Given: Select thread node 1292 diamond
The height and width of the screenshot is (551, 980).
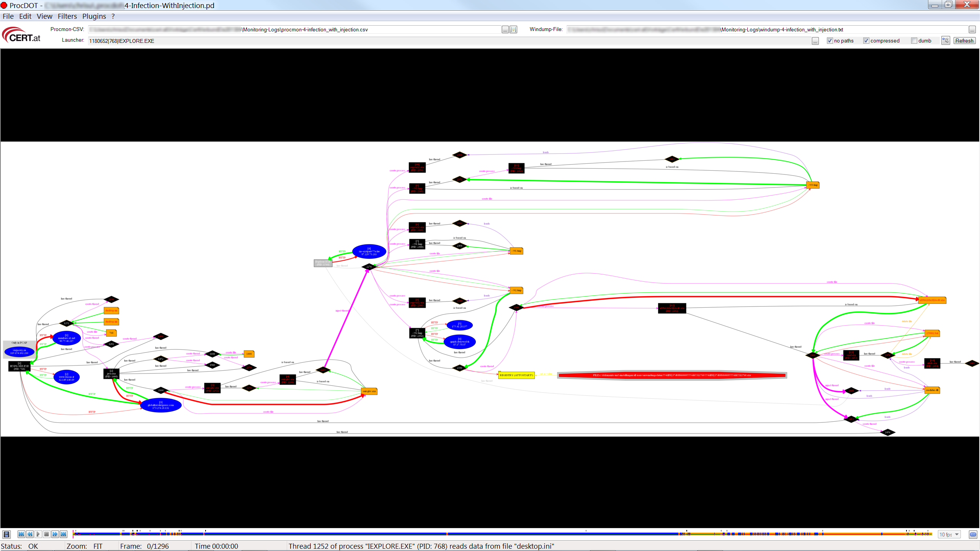Looking at the screenshot, I should tap(111, 344).
